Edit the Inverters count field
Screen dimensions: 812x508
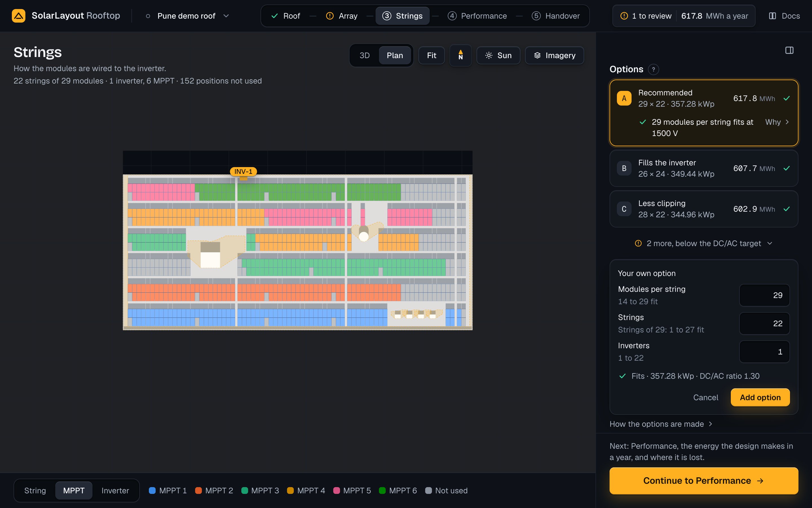pos(764,352)
